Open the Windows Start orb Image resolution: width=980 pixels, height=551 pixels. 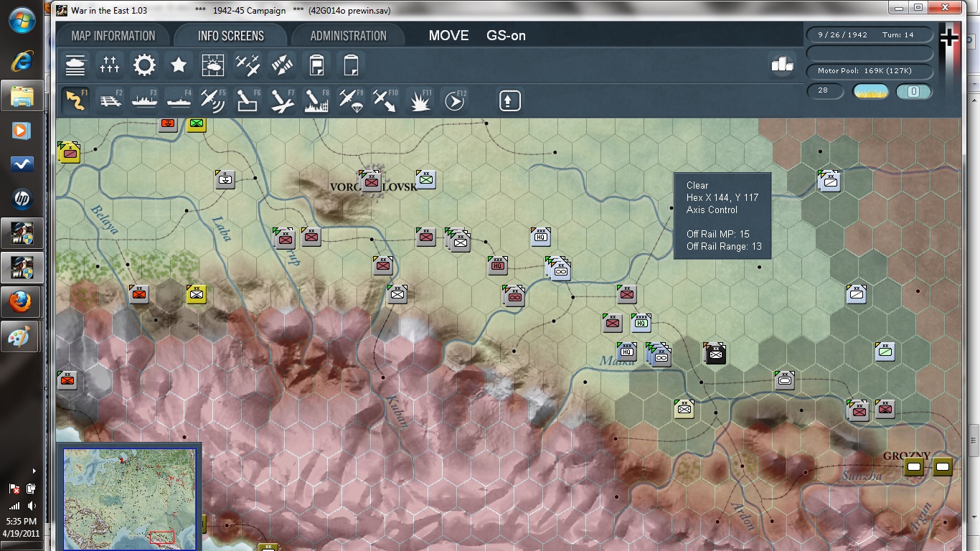coord(22,19)
